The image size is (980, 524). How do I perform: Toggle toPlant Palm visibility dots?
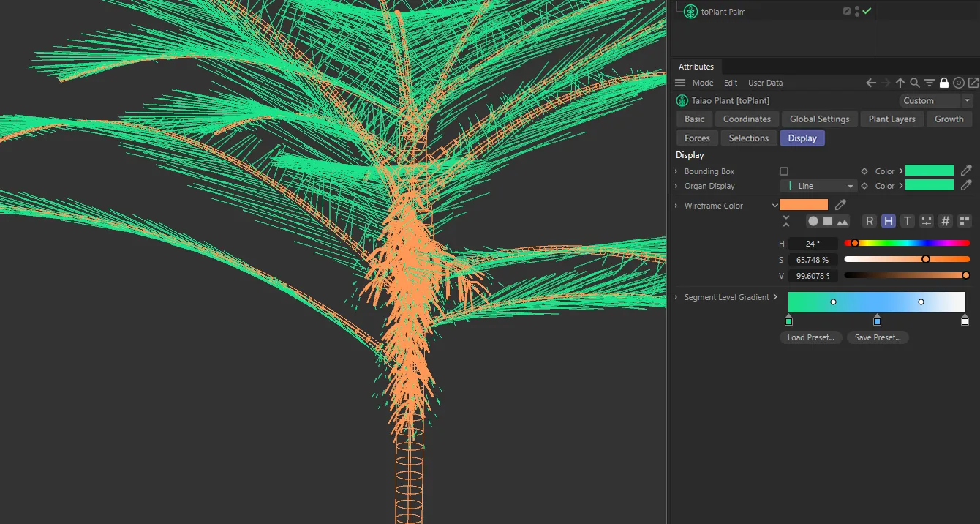[x=857, y=12]
